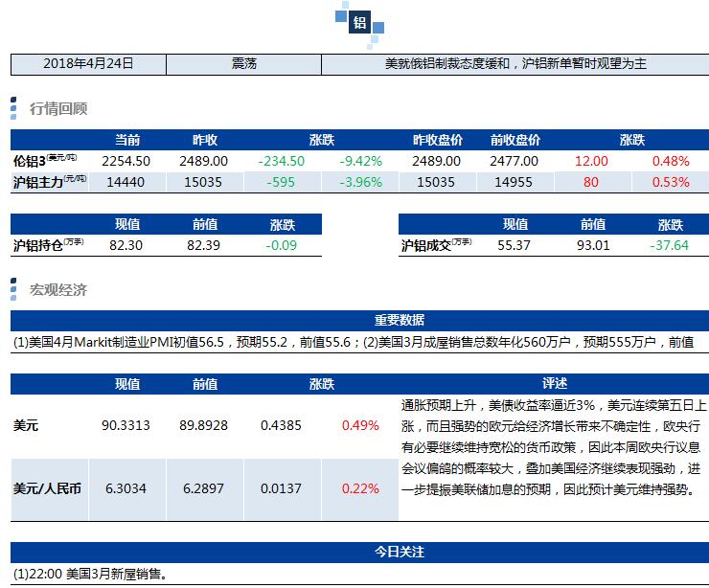Click the 昨收 column header
The height and width of the screenshot is (588, 709).
(x=205, y=140)
